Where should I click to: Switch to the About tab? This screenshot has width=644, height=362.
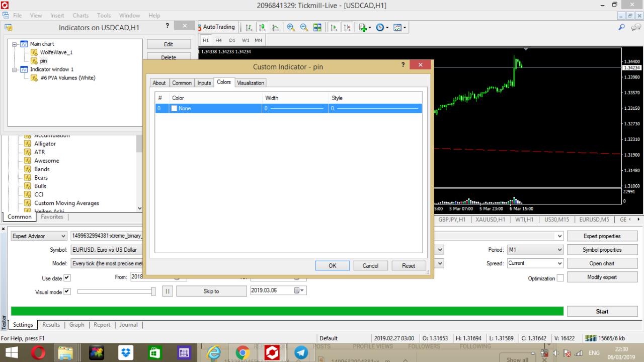pos(159,83)
